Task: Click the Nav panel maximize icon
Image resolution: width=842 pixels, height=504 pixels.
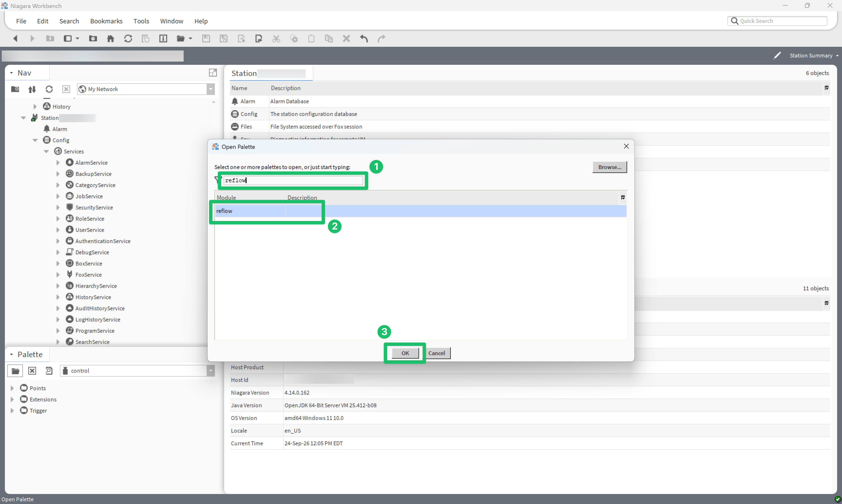Action: [x=213, y=73]
